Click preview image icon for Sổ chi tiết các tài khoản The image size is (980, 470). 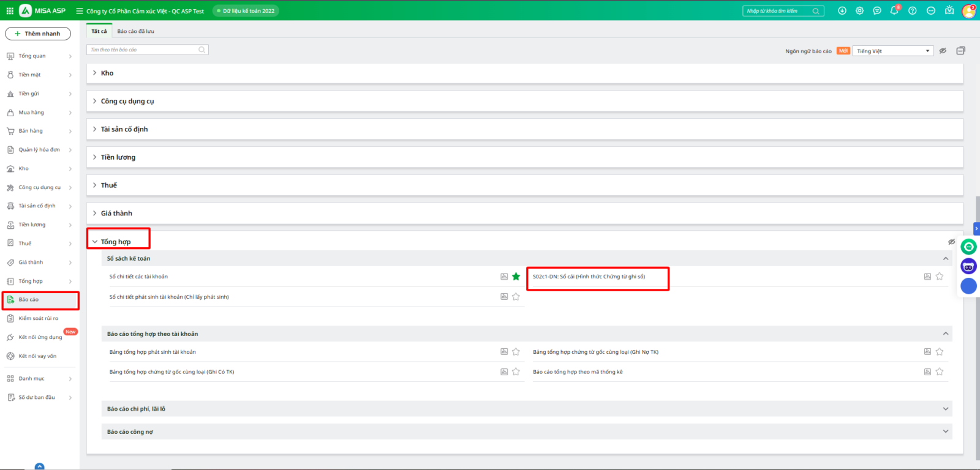(504, 277)
